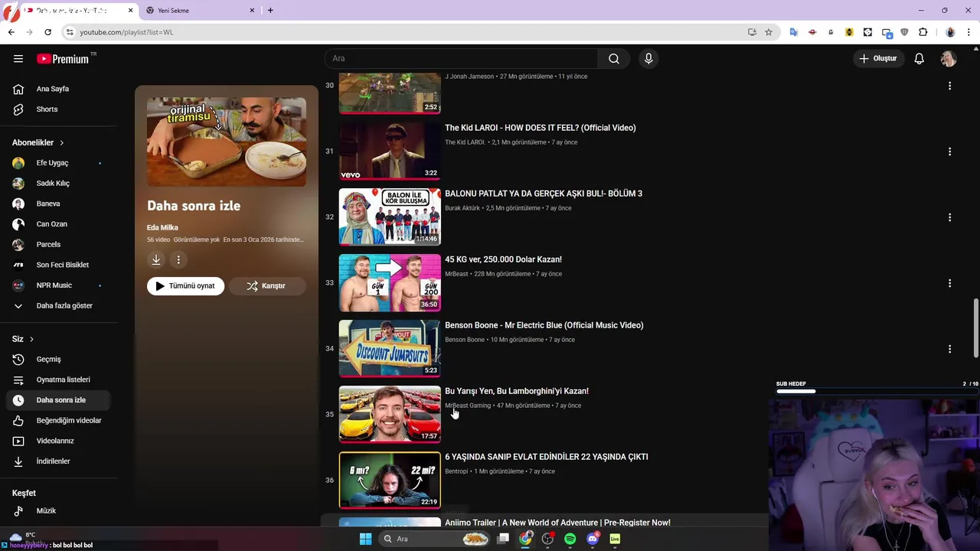980x551 pixels.
Task: Open Discord from the taskbar
Action: click(x=592, y=539)
